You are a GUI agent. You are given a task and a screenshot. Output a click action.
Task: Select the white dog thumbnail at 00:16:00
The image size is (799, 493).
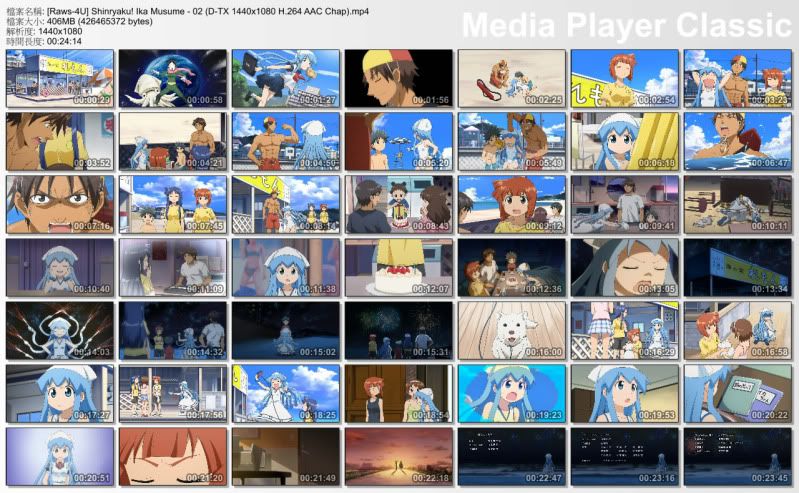click(x=512, y=330)
